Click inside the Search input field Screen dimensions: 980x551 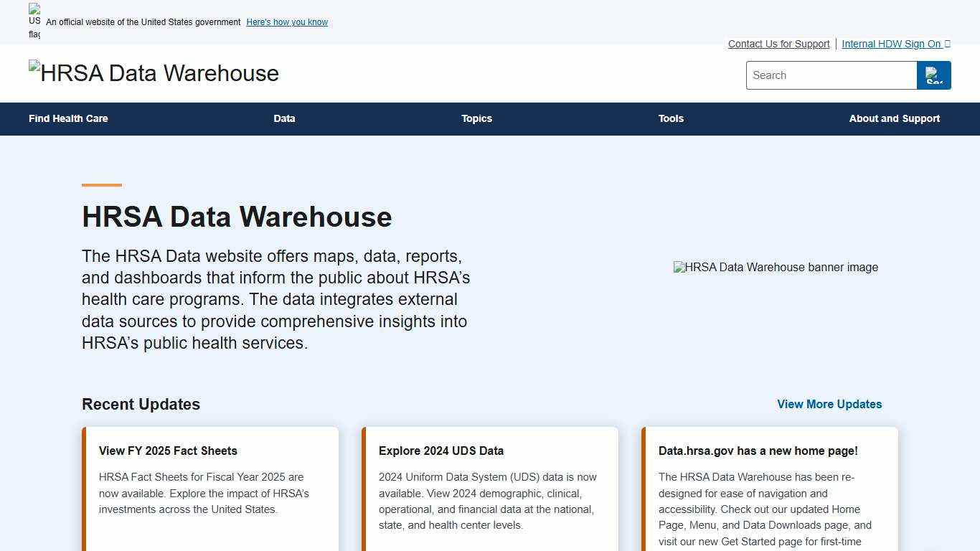click(x=831, y=75)
